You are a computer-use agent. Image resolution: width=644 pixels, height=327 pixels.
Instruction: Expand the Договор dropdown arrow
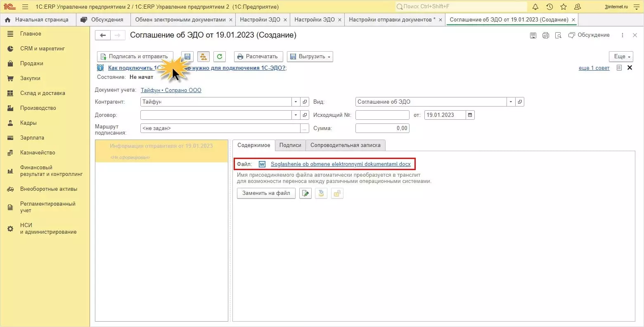[x=296, y=115]
